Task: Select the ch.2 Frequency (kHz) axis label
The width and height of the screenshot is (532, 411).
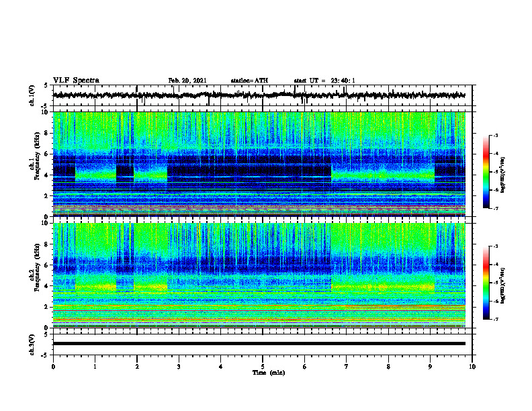Action: [x=35, y=267]
